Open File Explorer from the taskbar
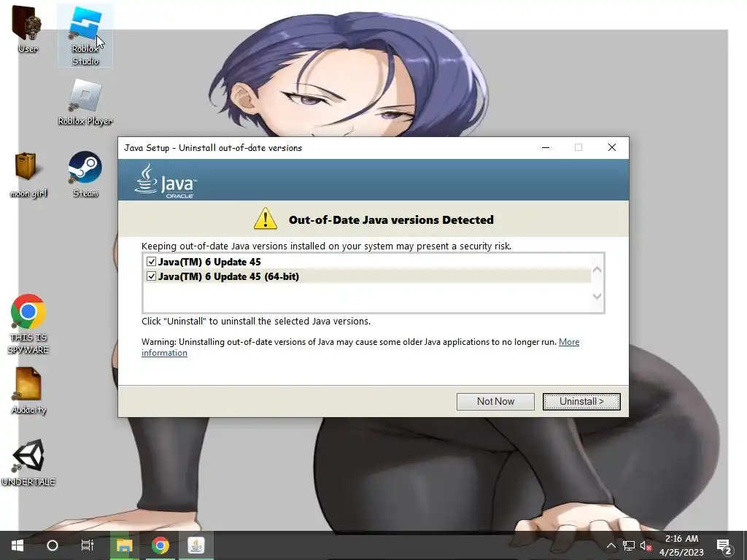Viewport: 747px width, 560px height. pos(124,545)
